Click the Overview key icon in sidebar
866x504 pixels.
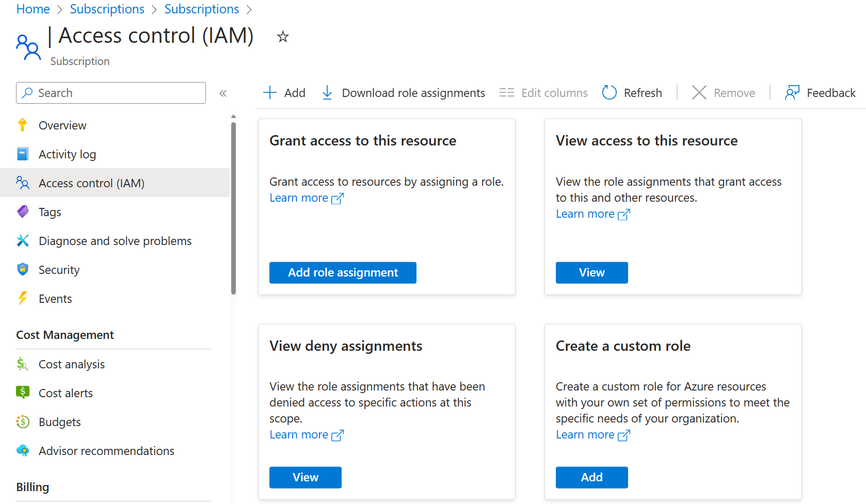click(x=23, y=125)
